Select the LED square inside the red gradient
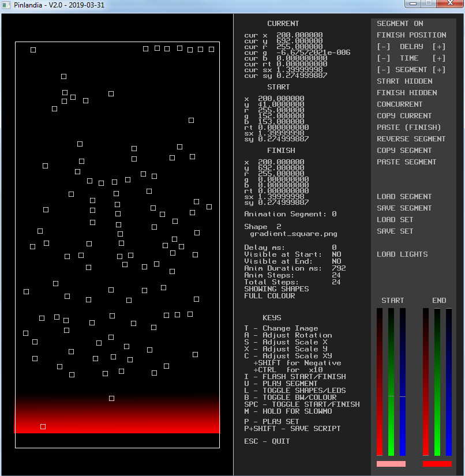 click(x=43, y=426)
